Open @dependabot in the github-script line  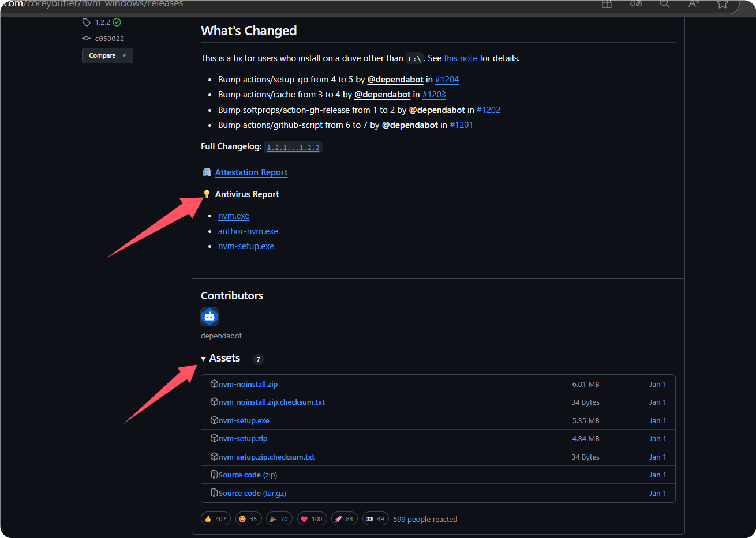tap(410, 125)
